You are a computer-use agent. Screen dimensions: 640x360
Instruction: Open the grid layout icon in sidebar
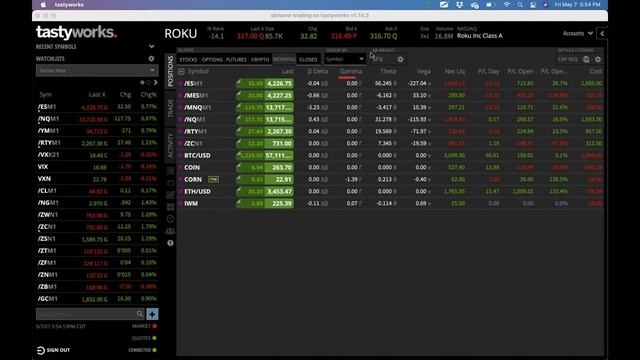click(x=170, y=207)
